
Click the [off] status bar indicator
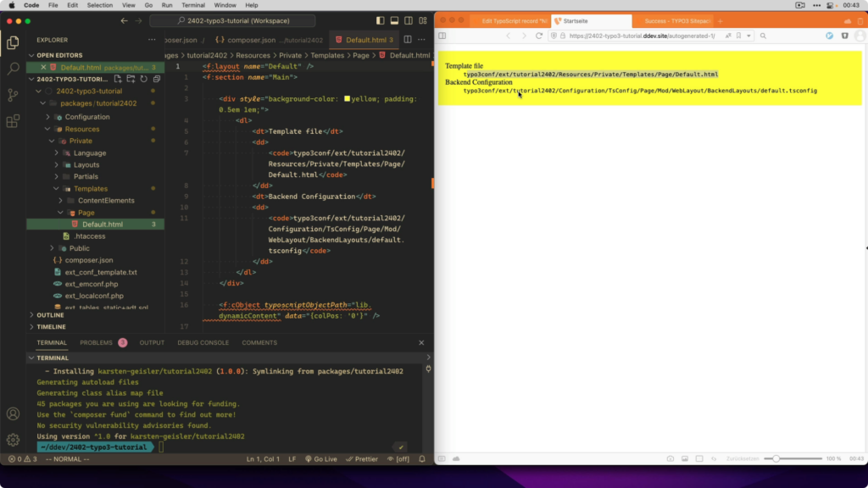click(x=398, y=458)
